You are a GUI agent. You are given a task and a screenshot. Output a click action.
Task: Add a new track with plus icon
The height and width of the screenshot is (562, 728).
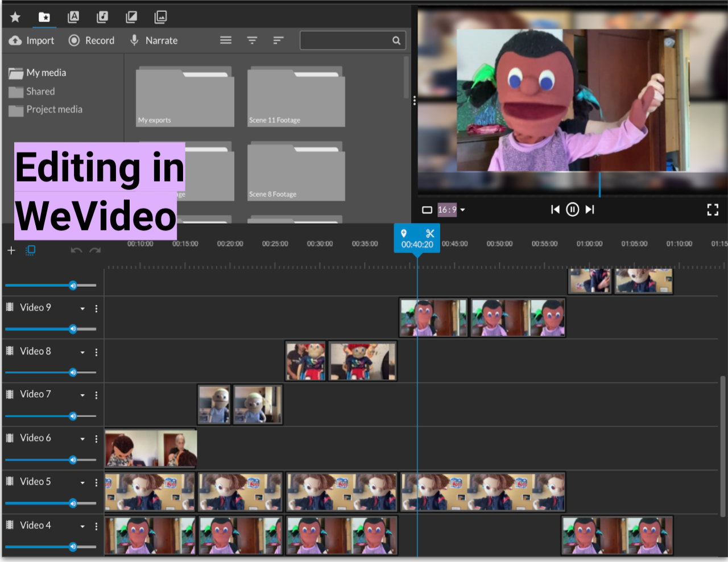coord(11,250)
